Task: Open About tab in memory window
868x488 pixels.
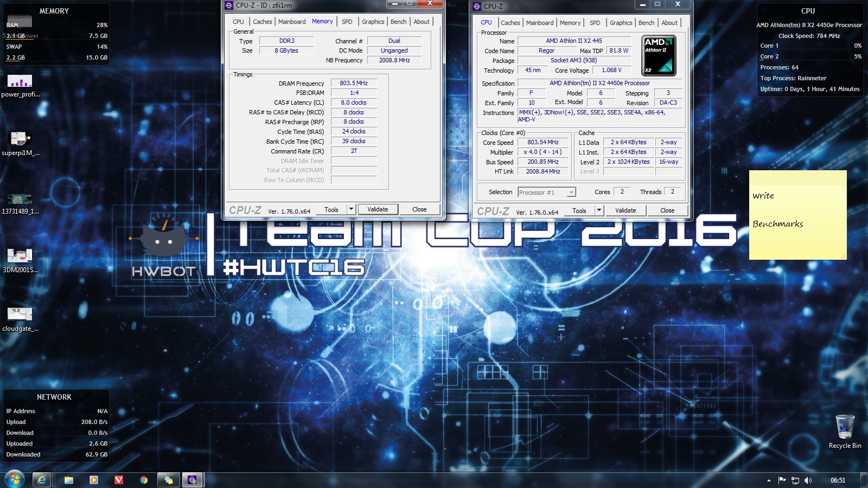Action: 422,22
